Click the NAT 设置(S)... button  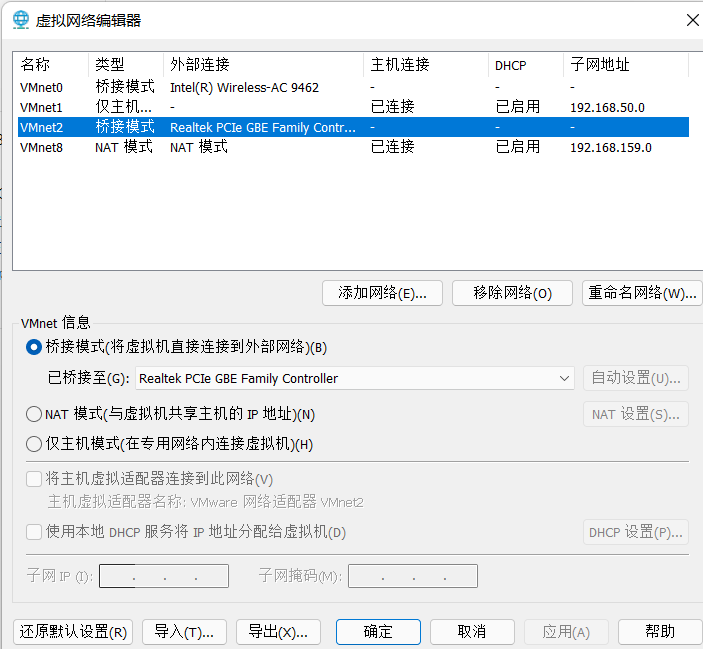pos(636,414)
